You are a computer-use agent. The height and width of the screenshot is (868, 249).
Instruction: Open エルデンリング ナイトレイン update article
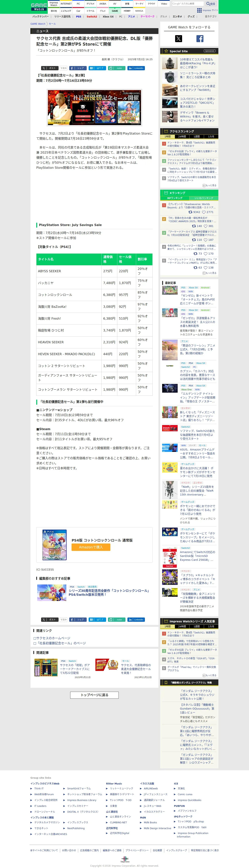click(x=198, y=398)
